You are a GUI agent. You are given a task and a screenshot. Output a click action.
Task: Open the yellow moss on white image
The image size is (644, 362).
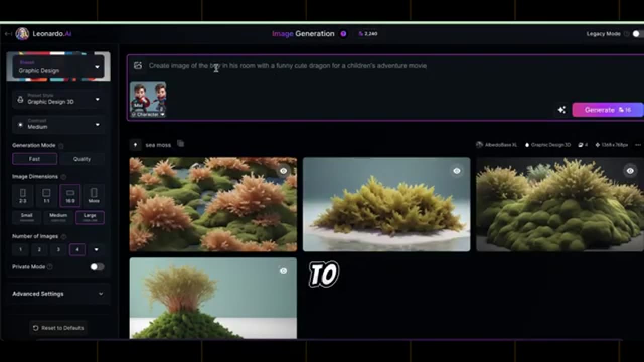[386, 205]
